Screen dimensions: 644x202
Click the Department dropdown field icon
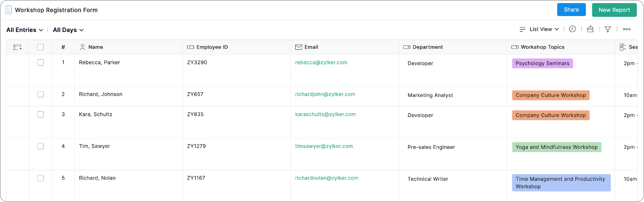pos(407,47)
